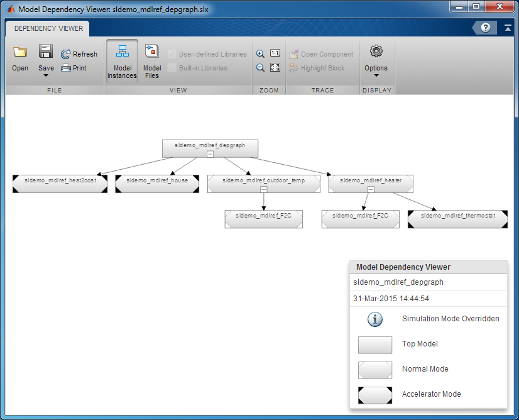Refresh the dependency graph
Image resolution: width=519 pixels, height=420 pixels.
tap(79, 54)
